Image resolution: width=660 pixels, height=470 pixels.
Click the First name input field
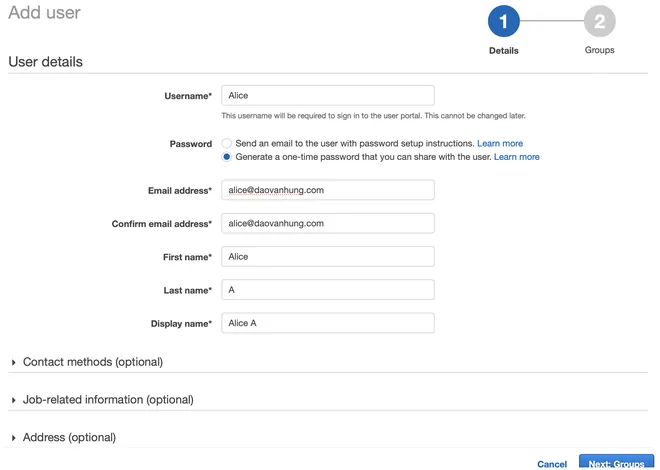(x=328, y=257)
